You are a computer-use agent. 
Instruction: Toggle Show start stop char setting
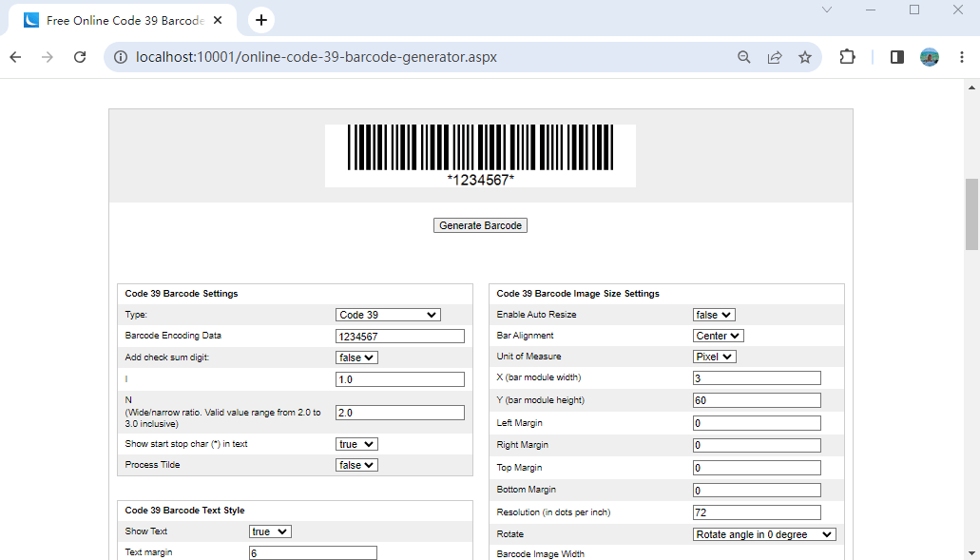[356, 443]
